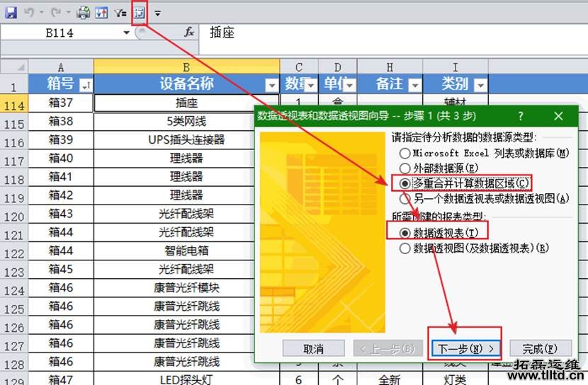
Task: Open the 备注 column filter dropdown
Action: click(414, 86)
